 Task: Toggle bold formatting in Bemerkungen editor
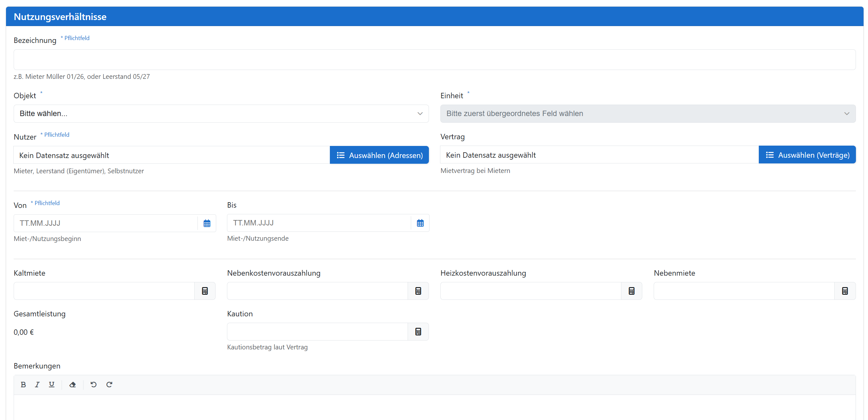(23, 385)
